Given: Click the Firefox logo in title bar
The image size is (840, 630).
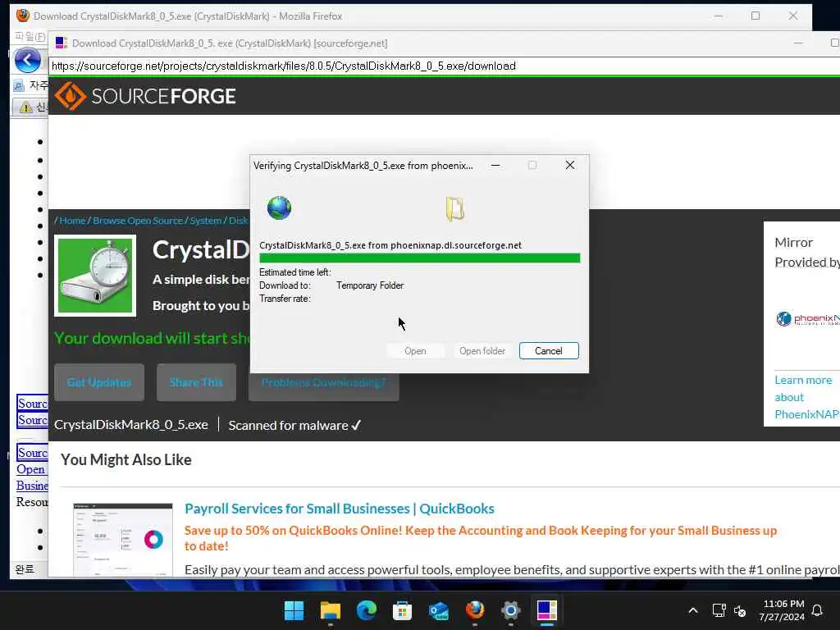Looking at the screenshot, I should (x=22, y=16).
